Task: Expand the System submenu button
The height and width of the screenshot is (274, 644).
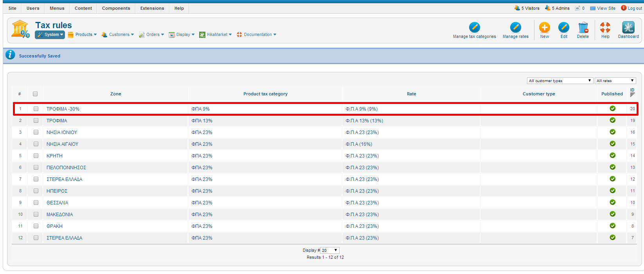Action: [x=50, y=35]
